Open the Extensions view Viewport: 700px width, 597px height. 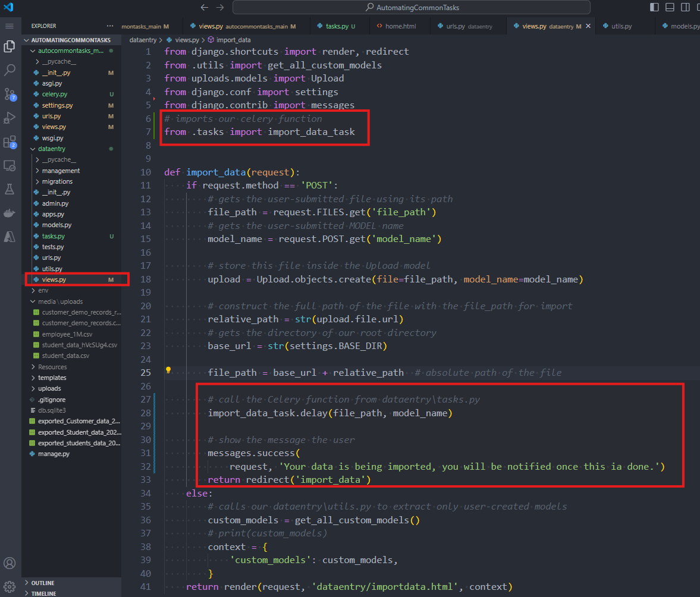coord(10,142)
